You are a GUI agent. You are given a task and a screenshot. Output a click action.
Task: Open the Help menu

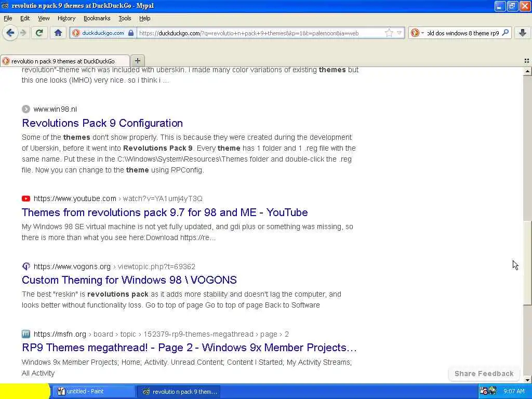145,18
